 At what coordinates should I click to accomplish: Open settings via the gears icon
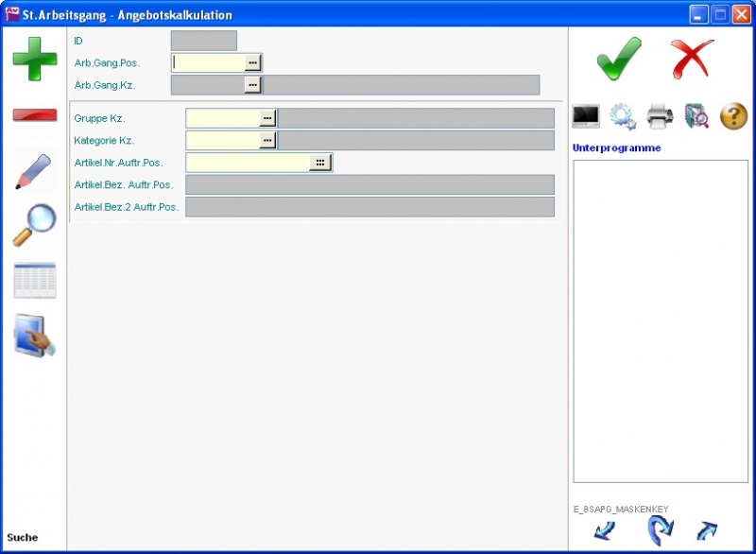coord(622,116)
